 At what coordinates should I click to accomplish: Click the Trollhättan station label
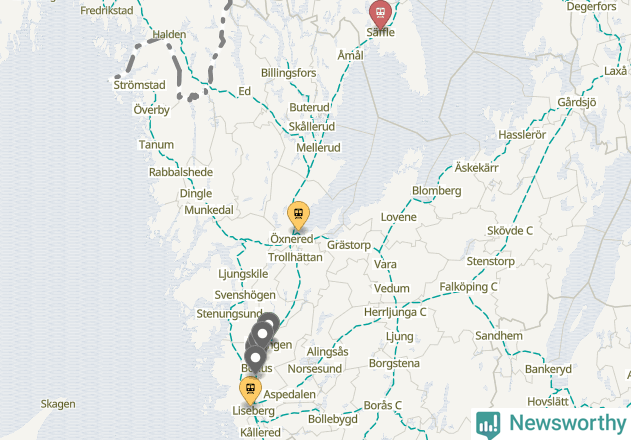[295, 257]
